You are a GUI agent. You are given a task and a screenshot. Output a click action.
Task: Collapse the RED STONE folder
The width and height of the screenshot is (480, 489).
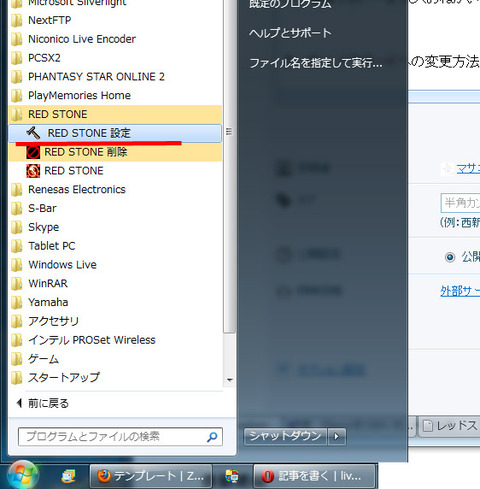tap(115, 114)
